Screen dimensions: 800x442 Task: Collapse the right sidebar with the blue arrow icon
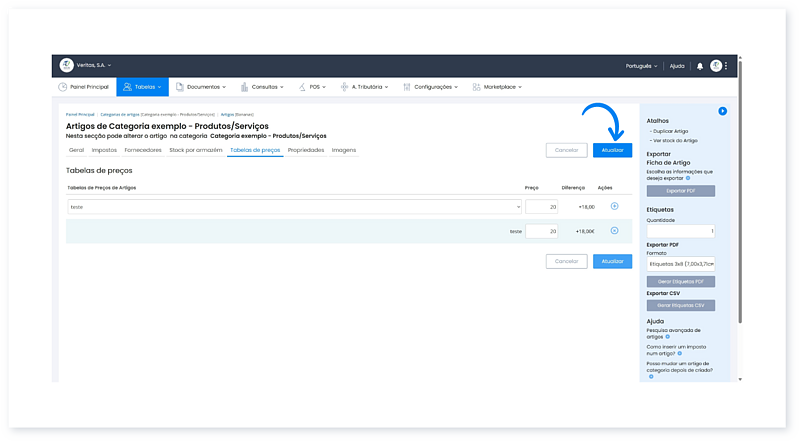click(x=722, y=111)
